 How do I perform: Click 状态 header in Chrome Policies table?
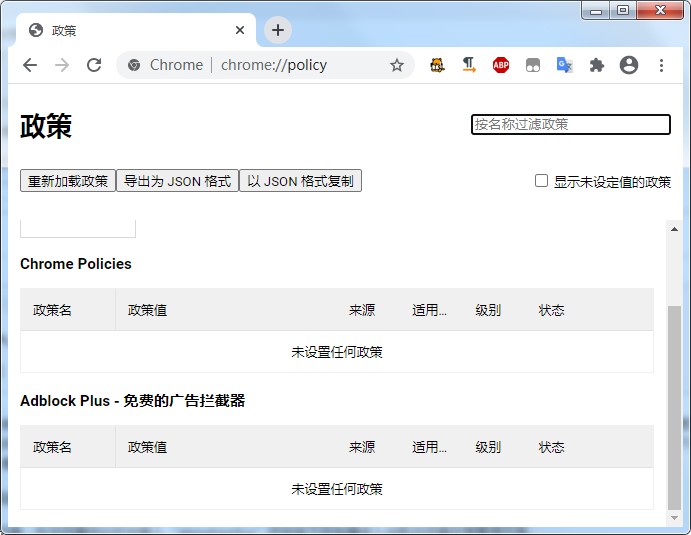[x=551, y=310]
